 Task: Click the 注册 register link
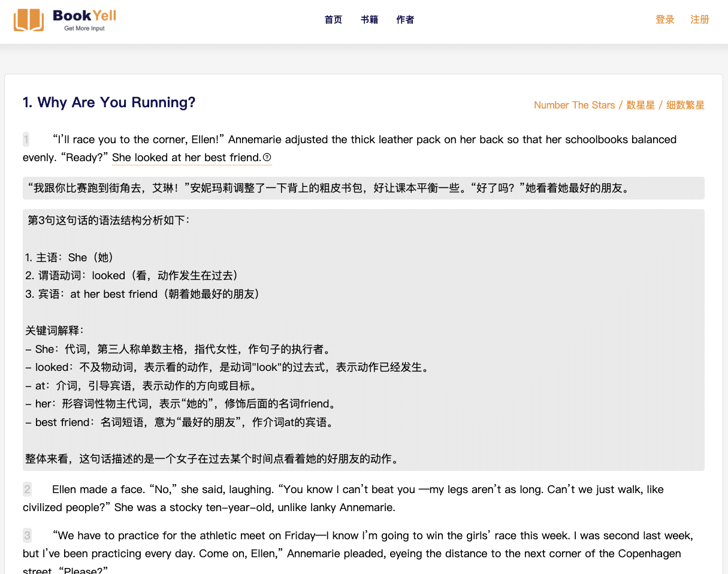click(x=699, y=19)
